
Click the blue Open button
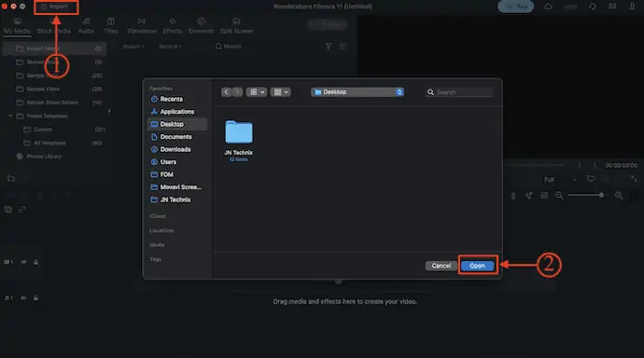[477, 266]
